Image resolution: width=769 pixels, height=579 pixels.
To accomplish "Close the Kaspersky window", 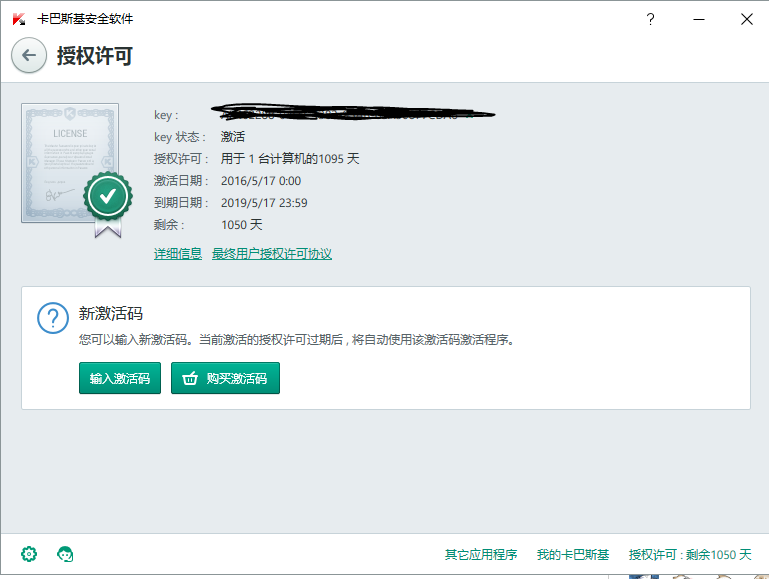I will click(x=747, y=19).
